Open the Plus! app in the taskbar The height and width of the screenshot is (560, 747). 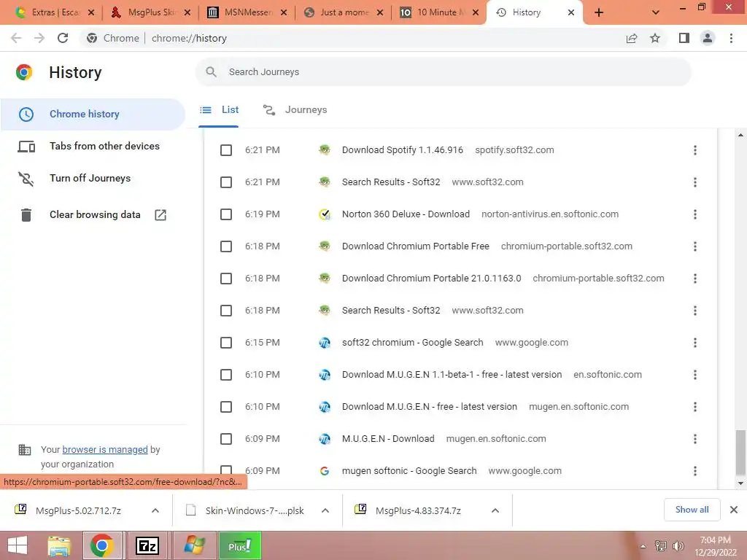click(239, 545)
